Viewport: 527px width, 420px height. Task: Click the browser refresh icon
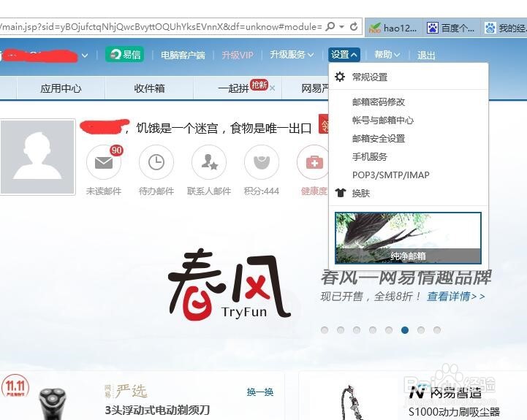(354, 26)
